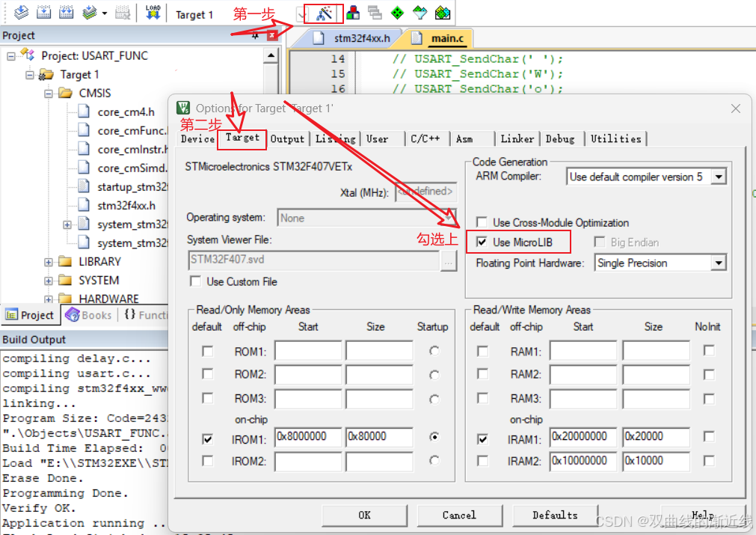Check the Use Custom File box
The width and height of the screenshot is (756, 535).
pos(195,281)
